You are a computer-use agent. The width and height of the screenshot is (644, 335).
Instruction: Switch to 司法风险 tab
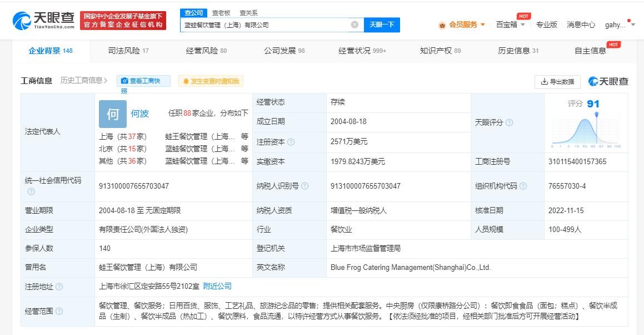(x=128, y=51)
